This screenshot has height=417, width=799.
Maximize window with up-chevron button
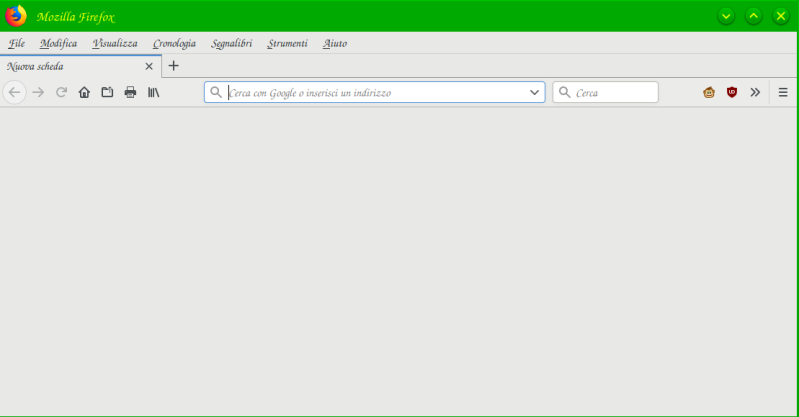[x=754, y=16]
